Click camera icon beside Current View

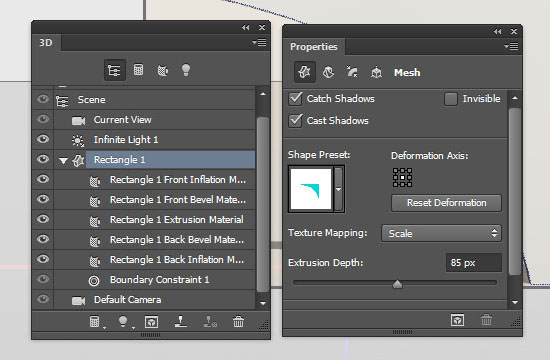pyautogui.click(x=78, y=121)
